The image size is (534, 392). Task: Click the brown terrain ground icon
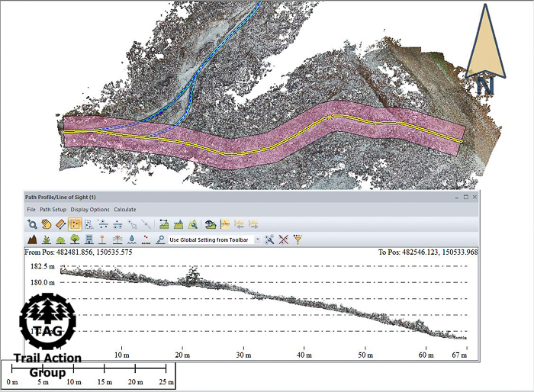coord(32,239)
